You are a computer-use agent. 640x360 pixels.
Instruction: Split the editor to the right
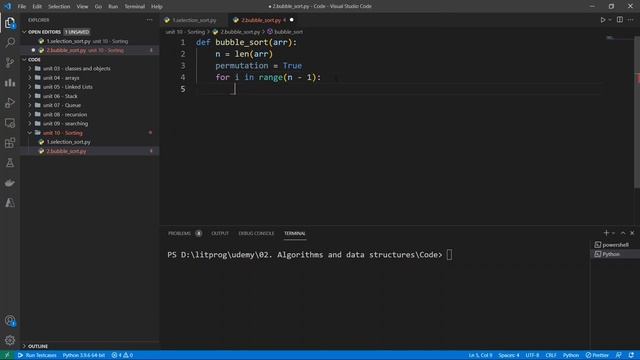tap(620, 20)
